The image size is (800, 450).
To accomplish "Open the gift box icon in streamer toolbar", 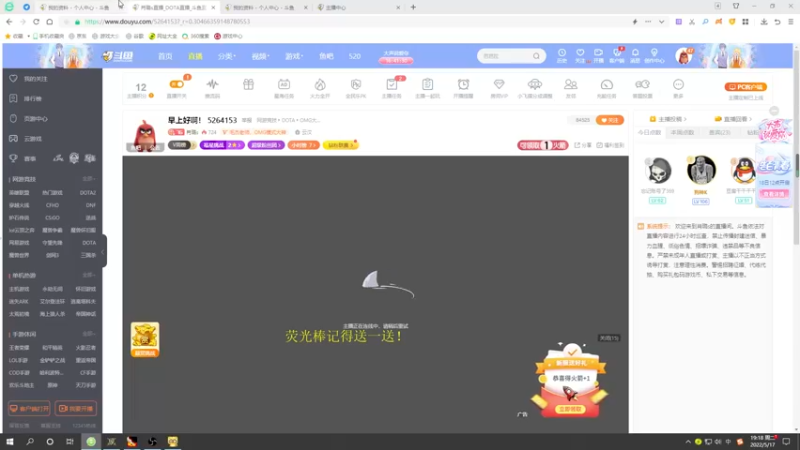I will (248, 84).
